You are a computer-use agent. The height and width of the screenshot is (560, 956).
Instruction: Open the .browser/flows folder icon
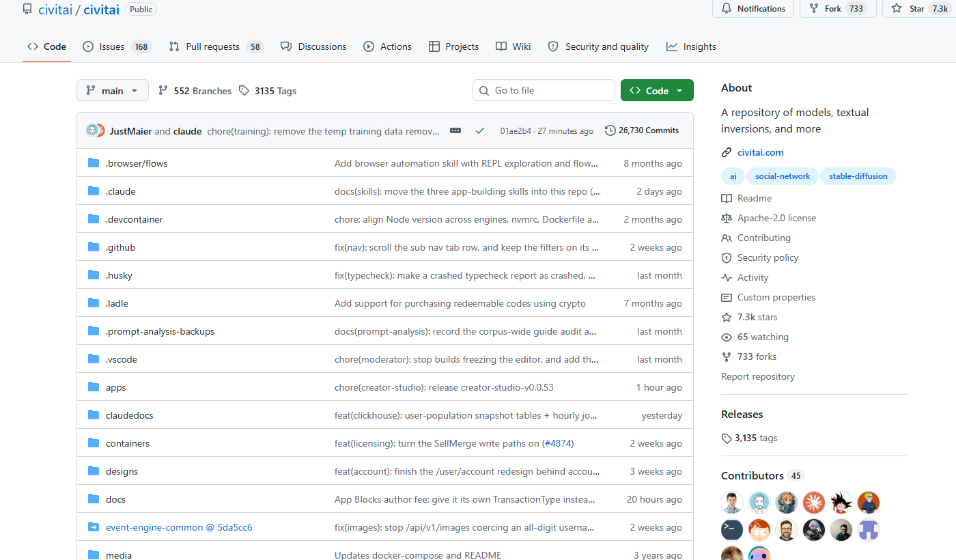click(x=94, y=163)
